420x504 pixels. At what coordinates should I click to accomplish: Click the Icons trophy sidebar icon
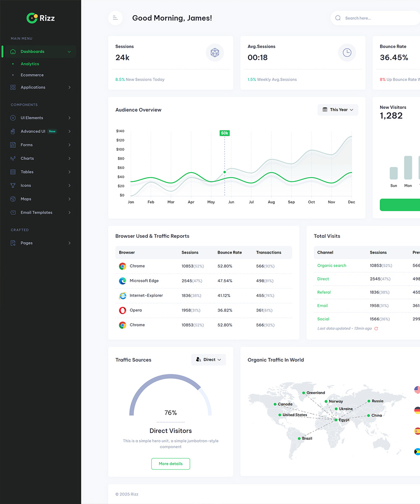point(13,186)
